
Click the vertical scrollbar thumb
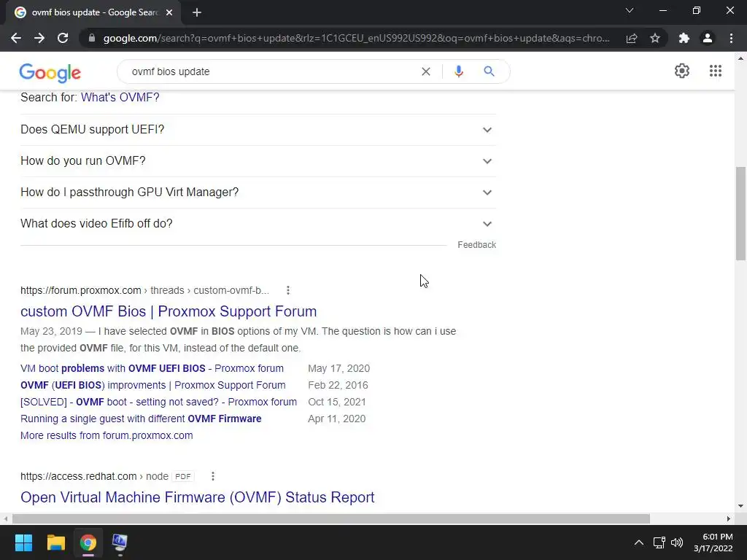click(740, 214)
